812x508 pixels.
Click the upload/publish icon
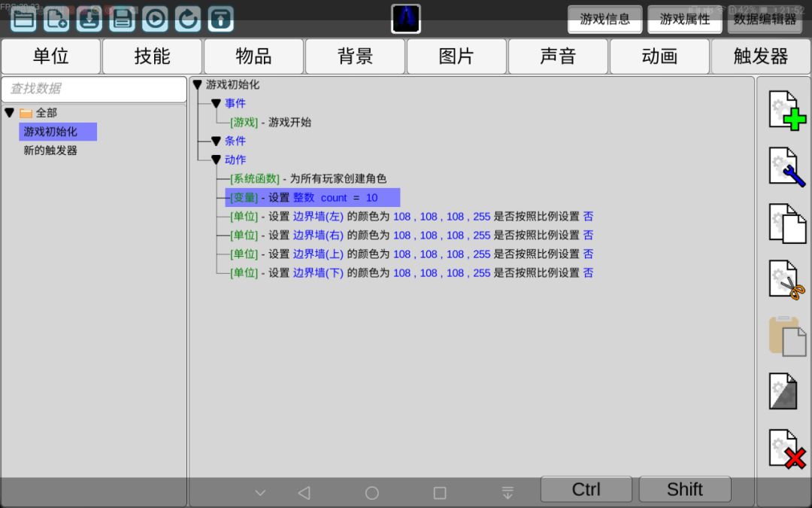[220, 19]
